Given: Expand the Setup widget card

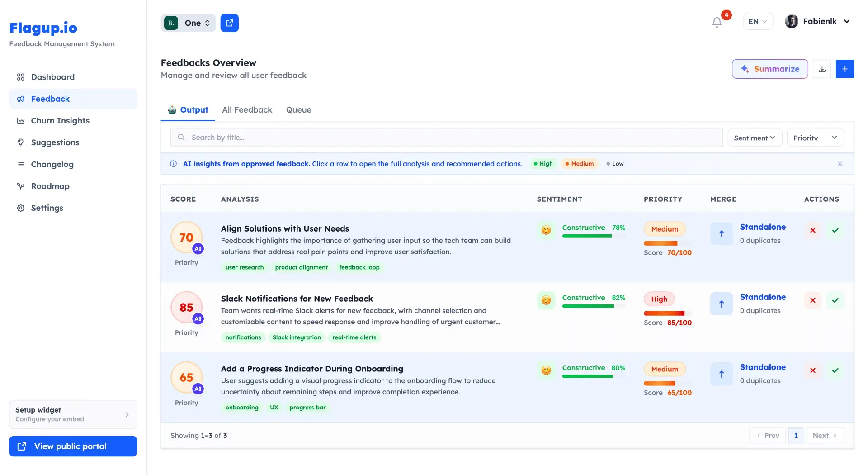Looking at the screenshot, I should tap(73, 414).
